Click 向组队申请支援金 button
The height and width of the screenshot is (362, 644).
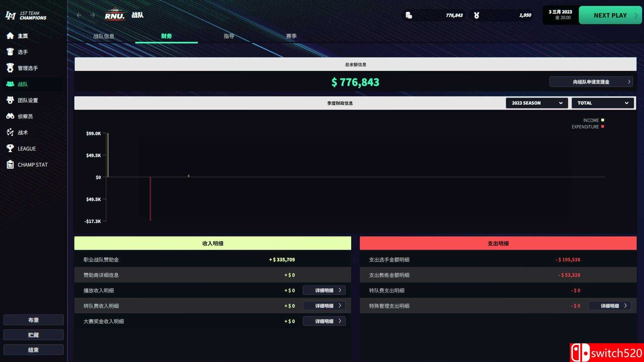click(x=591, y=82)
